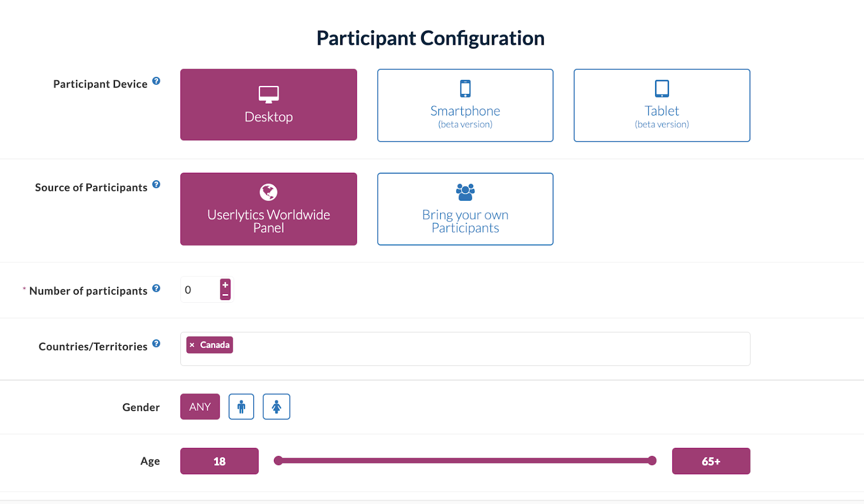Image resolution: width=864 pixels, height=504 pixels.
Task: Choose Tablet beta device option
Action: coord(661,105)
